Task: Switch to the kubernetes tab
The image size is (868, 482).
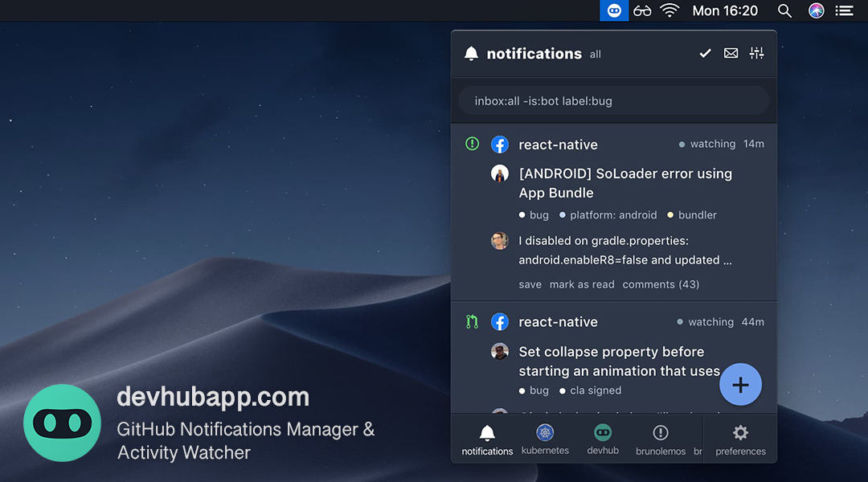Action: click(x=545, y=440)
